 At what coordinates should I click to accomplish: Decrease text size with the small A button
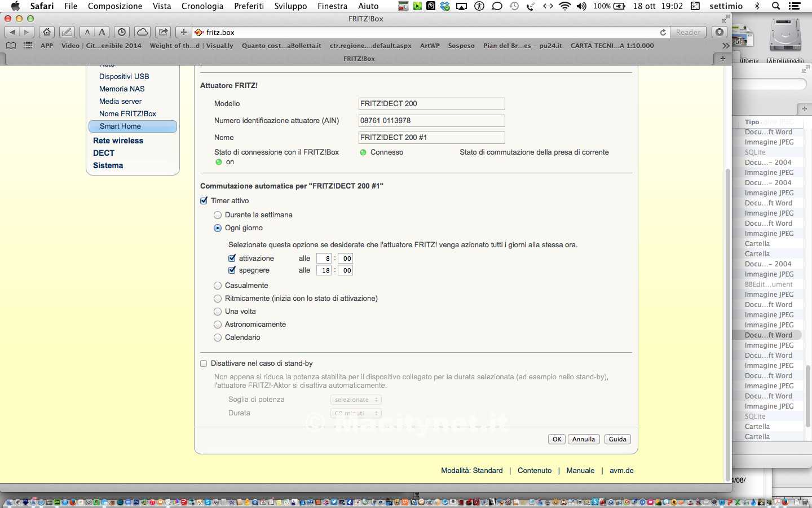pyautogui.click(x=87, y=32)
